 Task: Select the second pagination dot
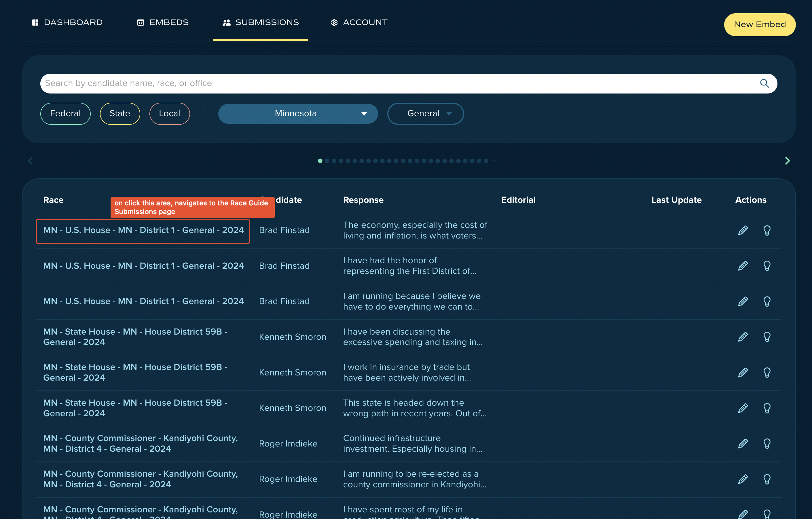[327, 161]
